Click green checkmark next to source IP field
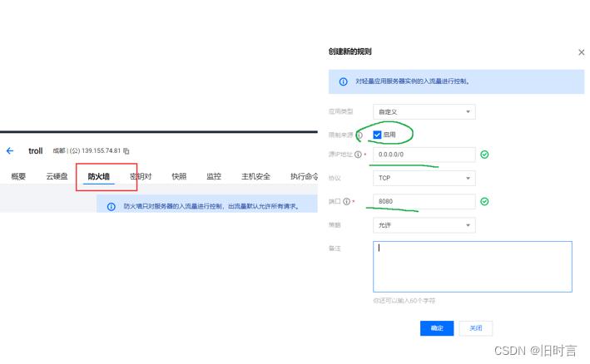 [x=484, y=155]
